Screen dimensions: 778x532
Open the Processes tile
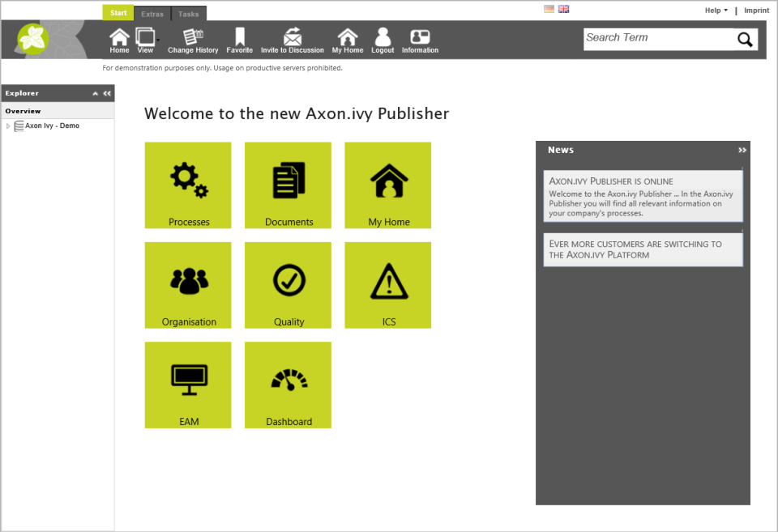pyautogui.click(x=188, y=185)
